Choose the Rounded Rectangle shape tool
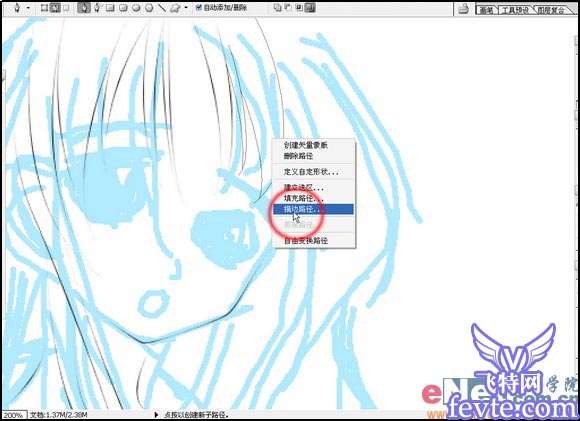This screenshot has width=580, height=421. [x=123, y=8]
